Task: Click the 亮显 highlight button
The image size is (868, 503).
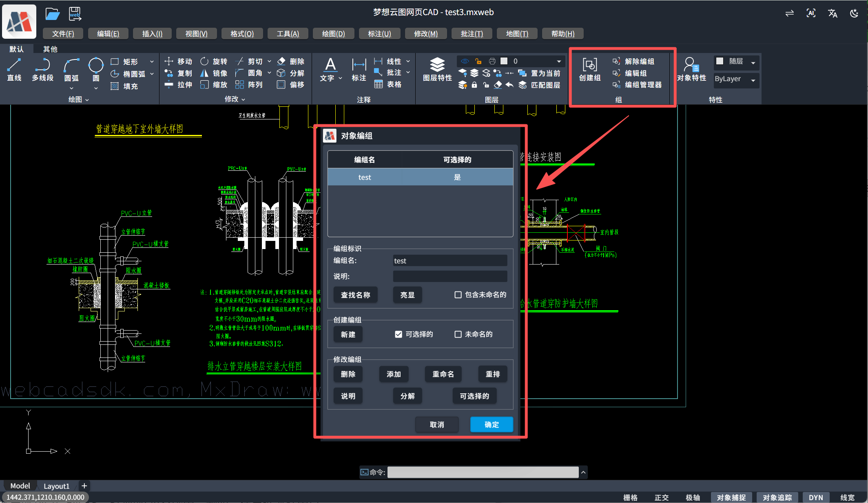Action: tap(407, 295)
